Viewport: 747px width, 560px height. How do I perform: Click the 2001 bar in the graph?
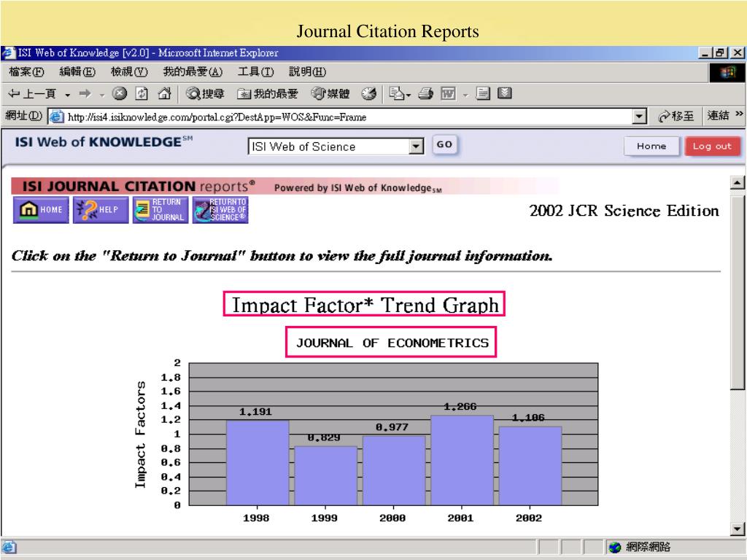point(462,460)
